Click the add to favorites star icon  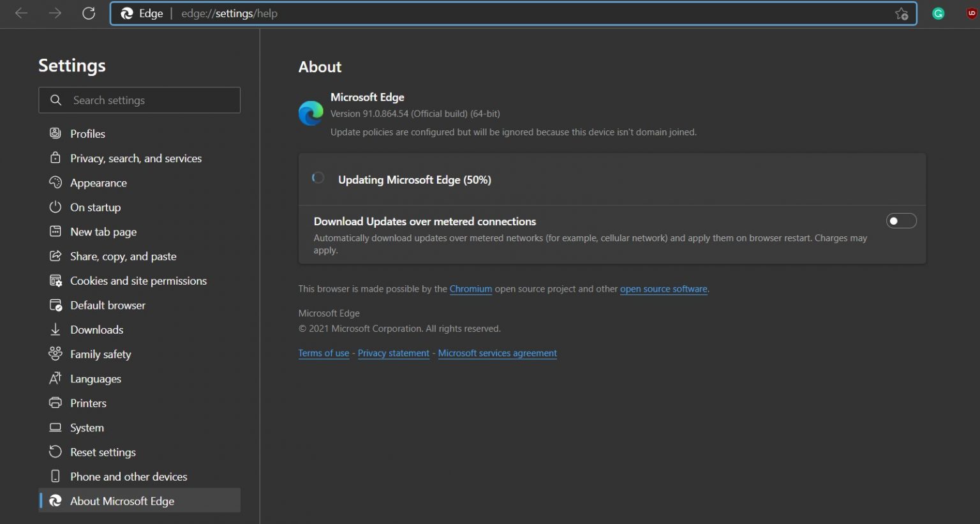click(x=901, y=13)
